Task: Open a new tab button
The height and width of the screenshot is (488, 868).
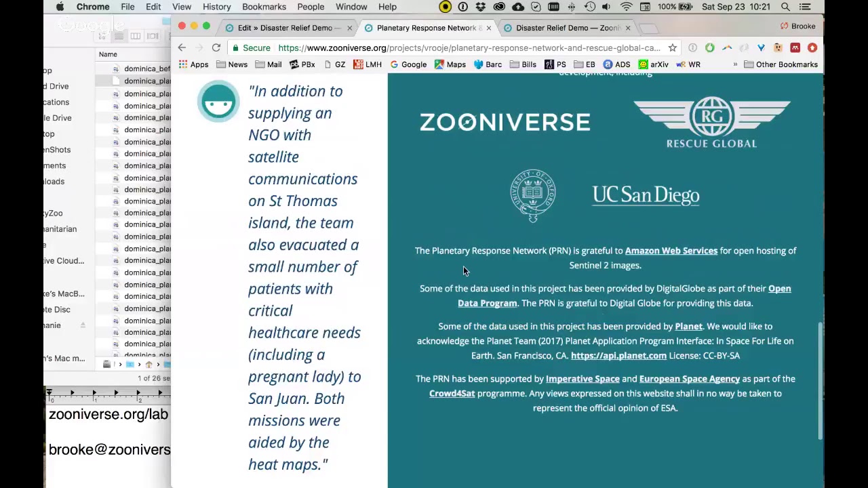Action: [x=648, y=28]
